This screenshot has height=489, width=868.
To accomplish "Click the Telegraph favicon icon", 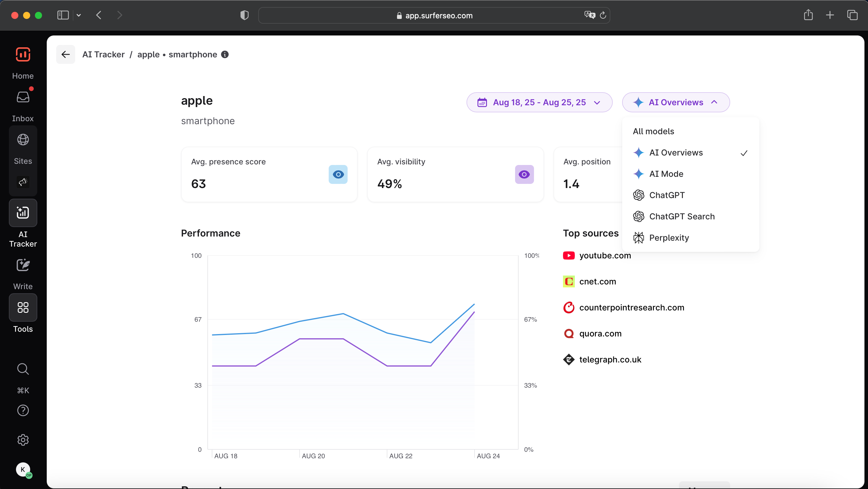I will click(x=569, y=360).
